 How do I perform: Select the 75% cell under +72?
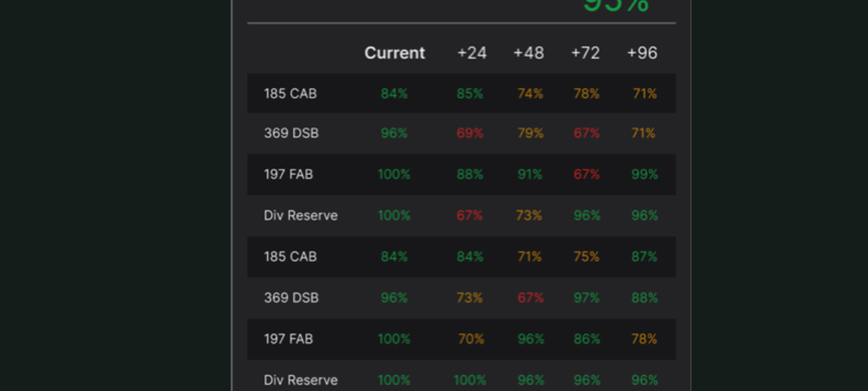[x=586, y=257]
